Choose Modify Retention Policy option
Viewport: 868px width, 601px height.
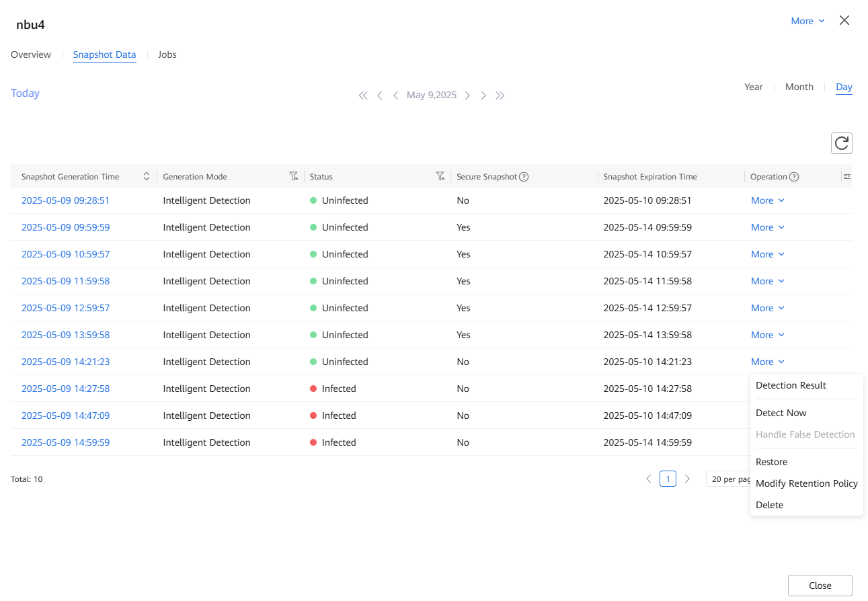[806, 483]
